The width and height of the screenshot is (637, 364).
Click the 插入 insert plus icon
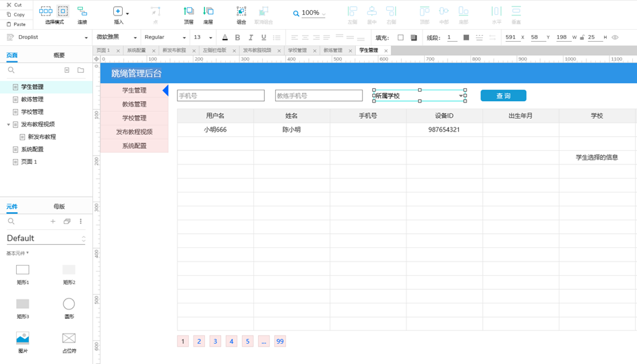coord(118,11)
